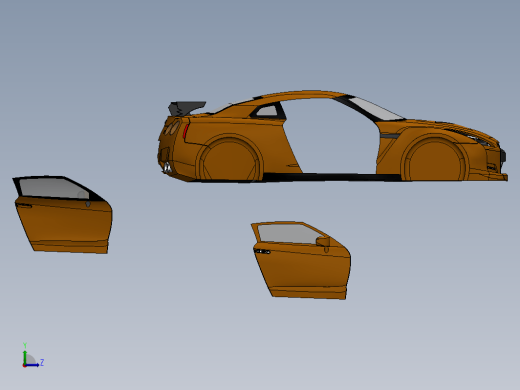Click the red tail light strip

tap(185, 131)
